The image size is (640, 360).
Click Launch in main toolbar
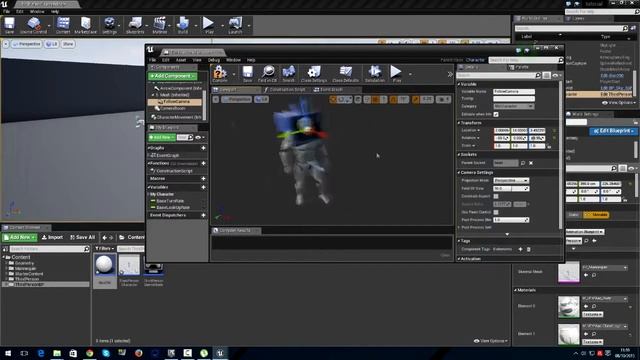(235, 25)
